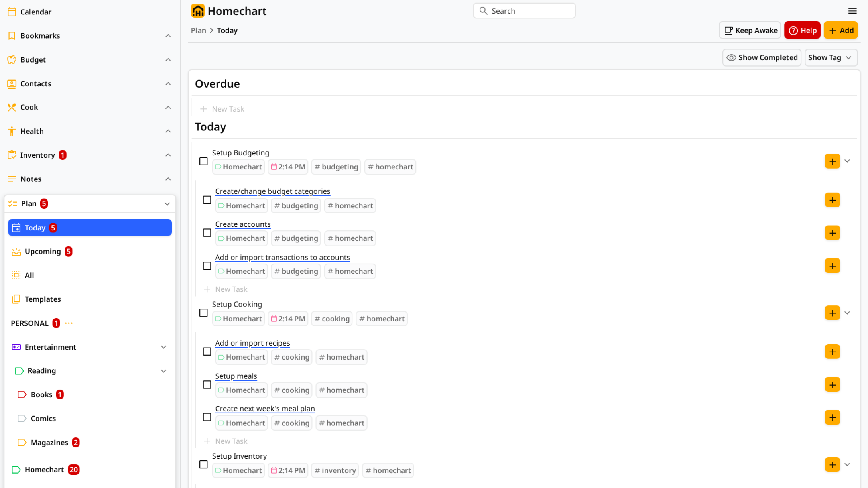
Task: Click the red Help button
Action: tap(803, 30)
